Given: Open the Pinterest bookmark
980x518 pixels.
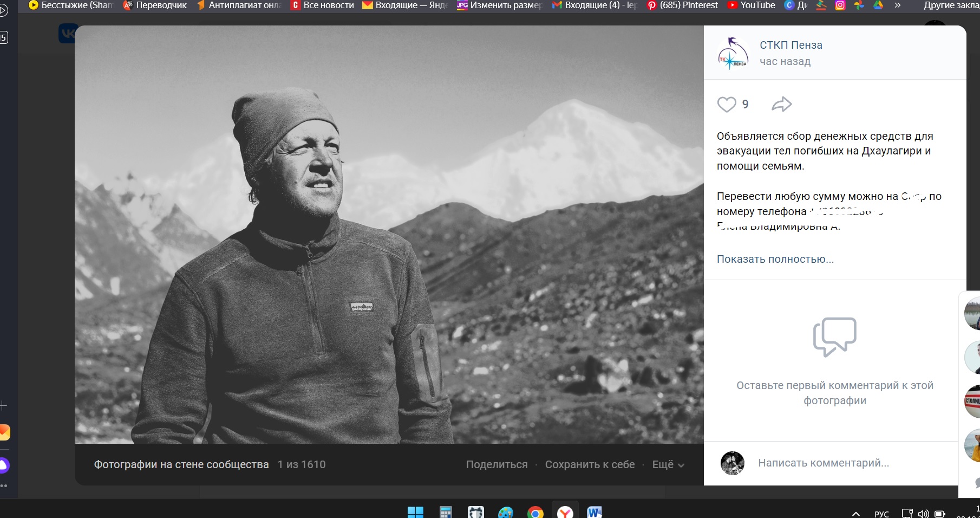Looking at the screenshot, I should (x=683, y=5).
